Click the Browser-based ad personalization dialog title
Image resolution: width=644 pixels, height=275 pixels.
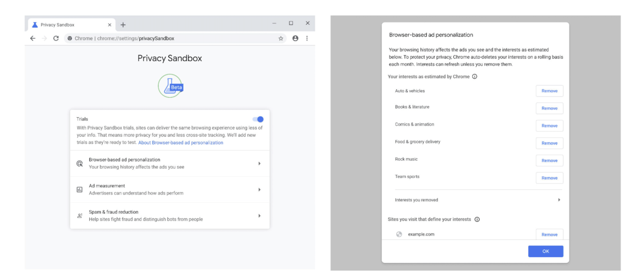[431, 35]
